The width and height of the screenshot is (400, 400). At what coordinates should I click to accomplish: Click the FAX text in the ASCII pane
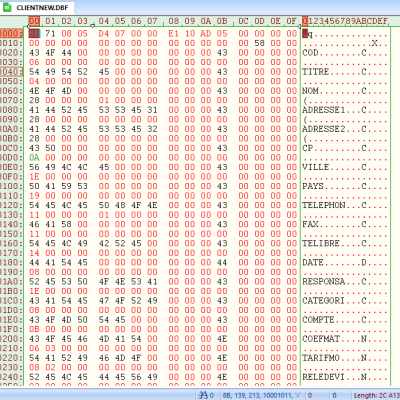(x=310, y=224)
